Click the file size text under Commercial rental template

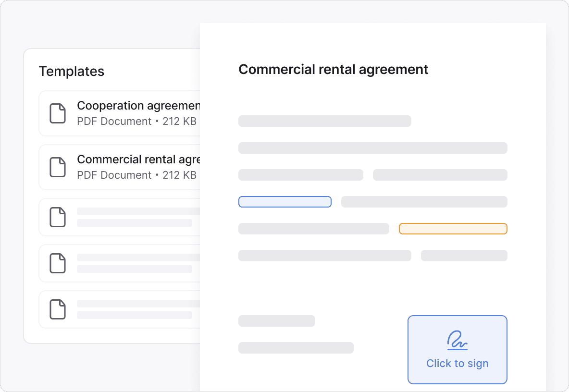[x=136, y=175]
